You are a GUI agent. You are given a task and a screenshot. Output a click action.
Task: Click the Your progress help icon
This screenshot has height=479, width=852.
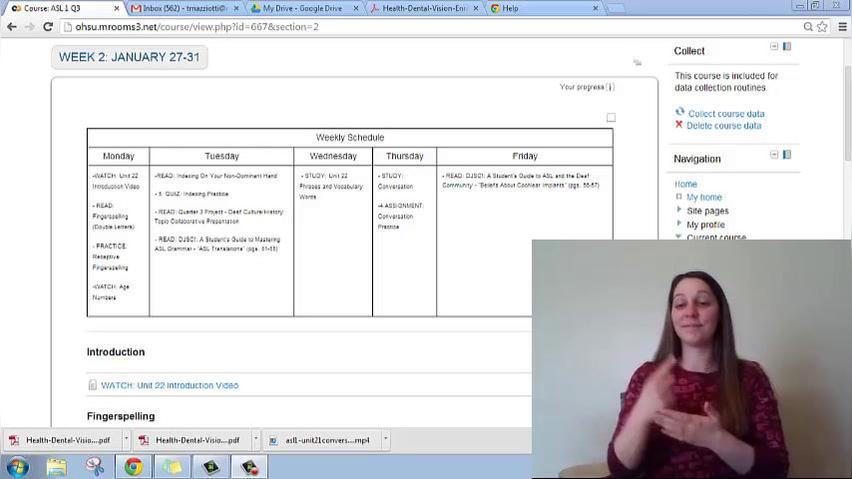pyautogui.click(x=610, y=87)
